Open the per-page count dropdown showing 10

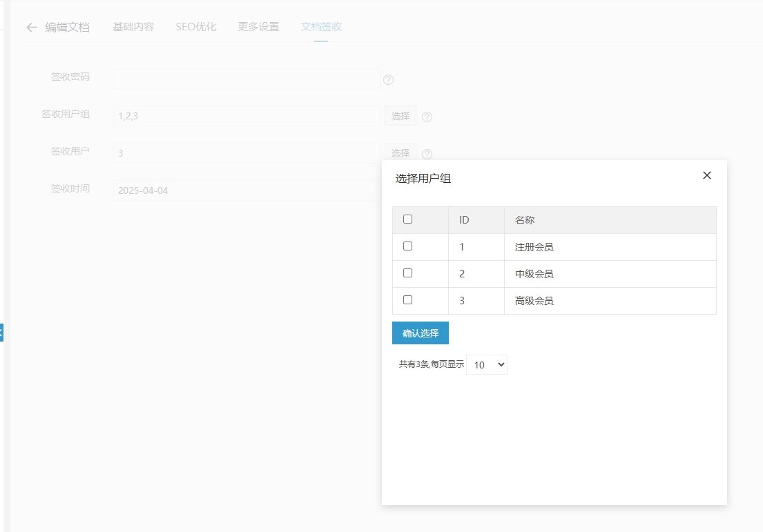coord(486,364)
